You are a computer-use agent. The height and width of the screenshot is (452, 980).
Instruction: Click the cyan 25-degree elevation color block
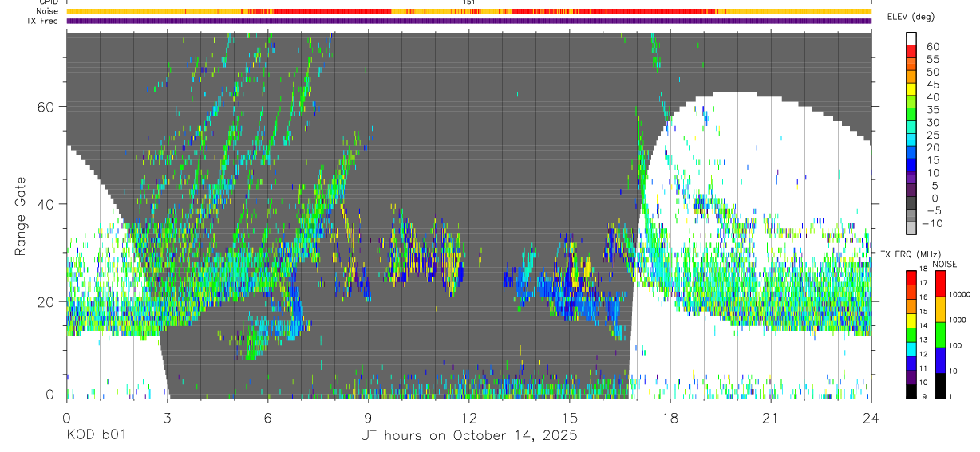click(911, 140)
